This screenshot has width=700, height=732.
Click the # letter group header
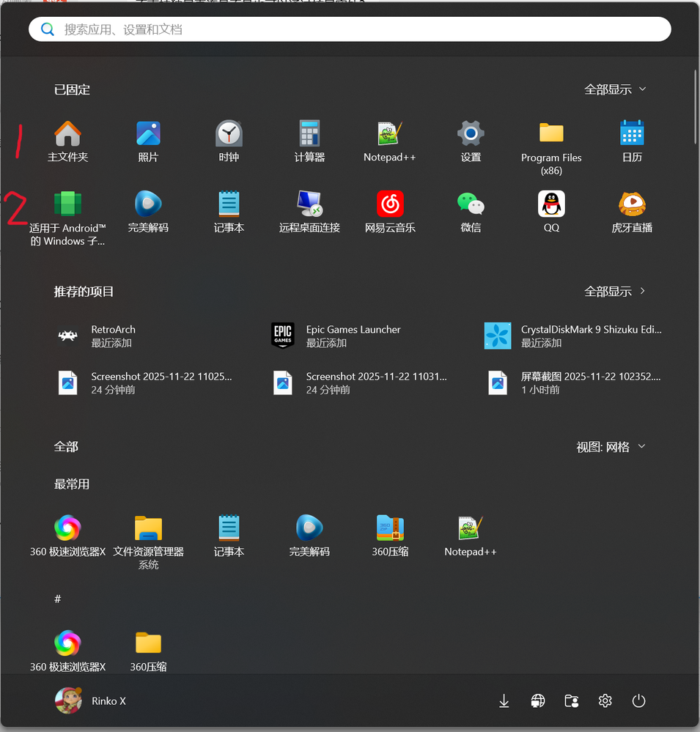[x=58, y=599]
